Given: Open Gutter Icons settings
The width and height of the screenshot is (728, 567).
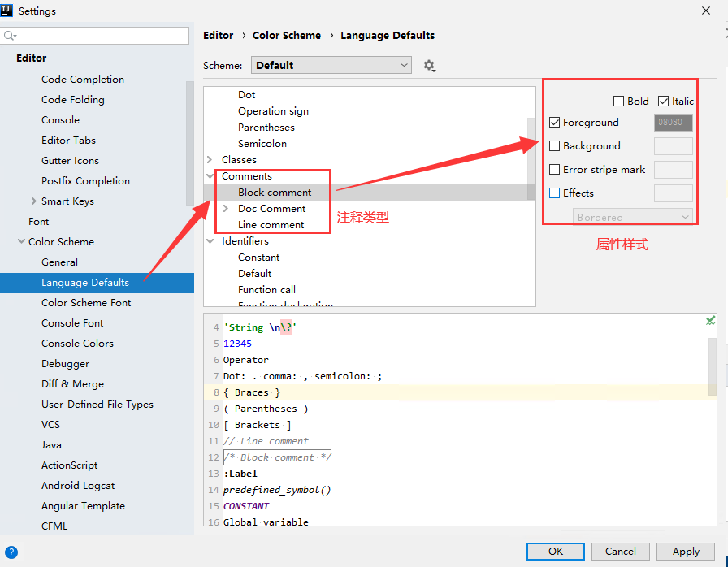Looking at the screenshot, I should pos(70,161).
